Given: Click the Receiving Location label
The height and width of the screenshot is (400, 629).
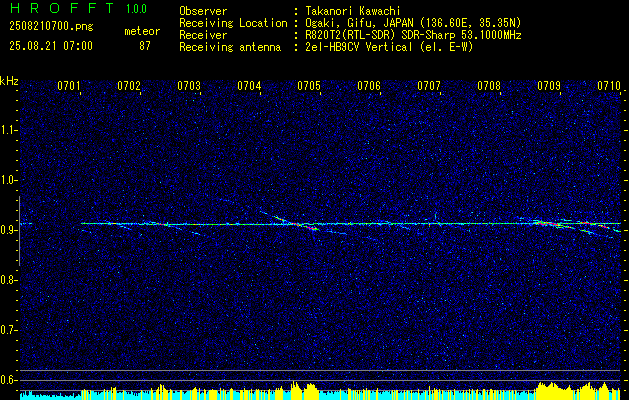Looking at the screenshot, I should [233, 23].
